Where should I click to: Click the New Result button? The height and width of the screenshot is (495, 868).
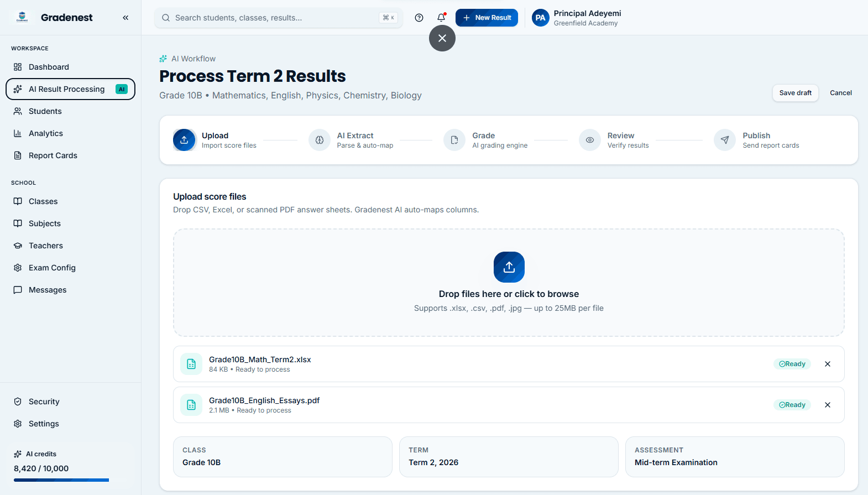tap(487, 18)
